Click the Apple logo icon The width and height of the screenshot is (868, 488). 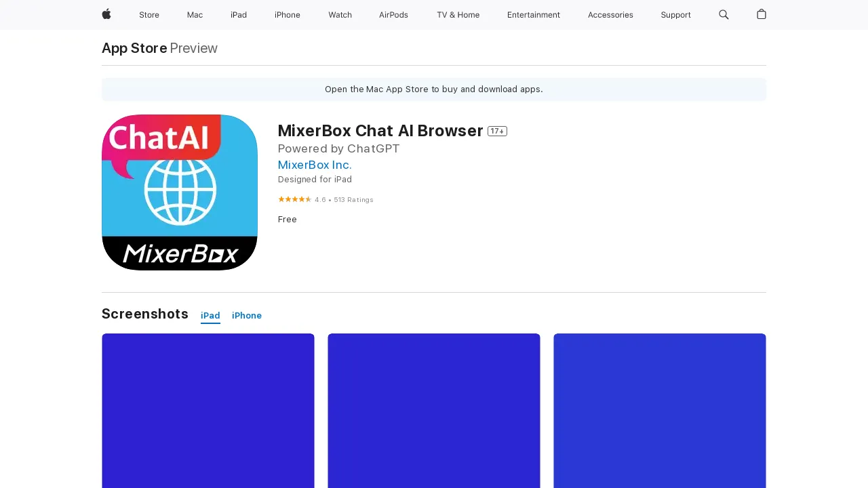click(106, 15)
